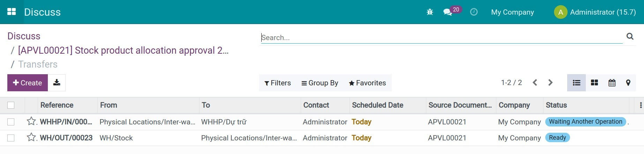Open the Administrator user menu

point(595,12)
